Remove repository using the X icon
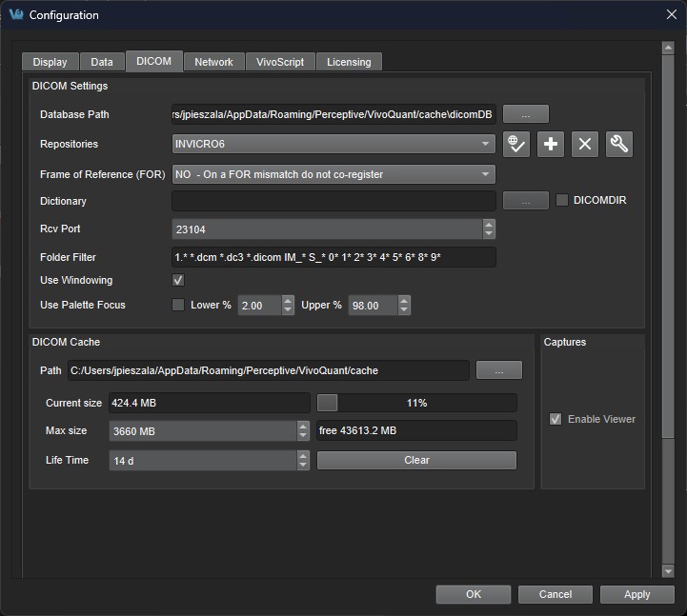Image resolution: width=687 pixels, height=616 pixels. coord(585,144)
